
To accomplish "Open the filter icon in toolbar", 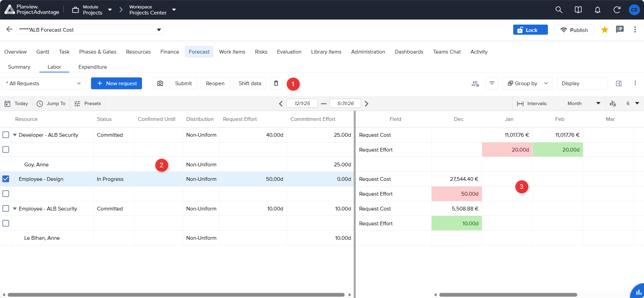I will pos(492,83).
